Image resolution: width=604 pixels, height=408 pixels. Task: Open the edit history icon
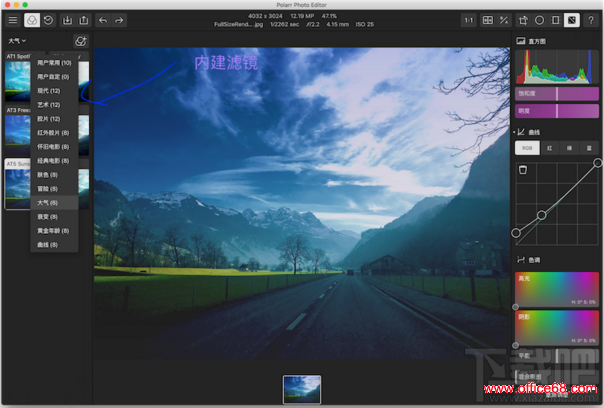48,20
